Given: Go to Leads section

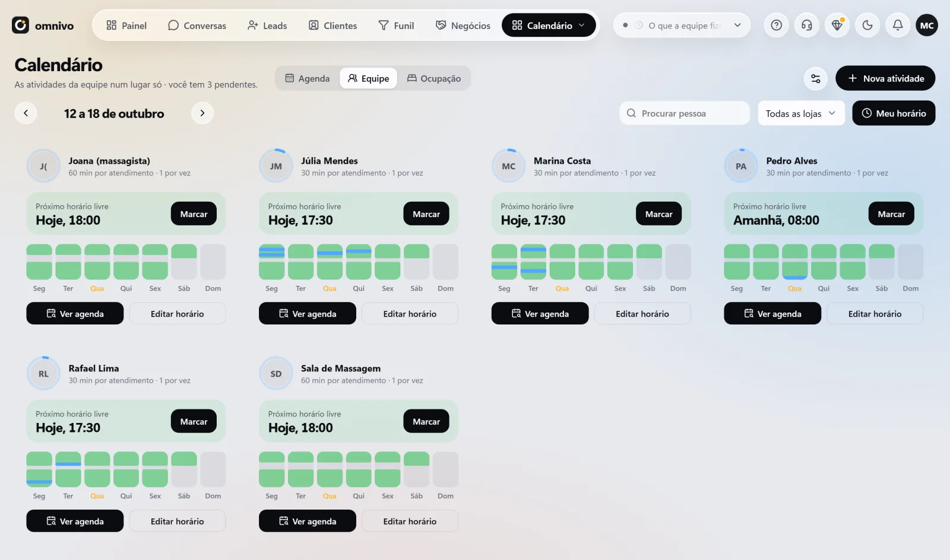Looking at the screenshot, I should [267, 26].
